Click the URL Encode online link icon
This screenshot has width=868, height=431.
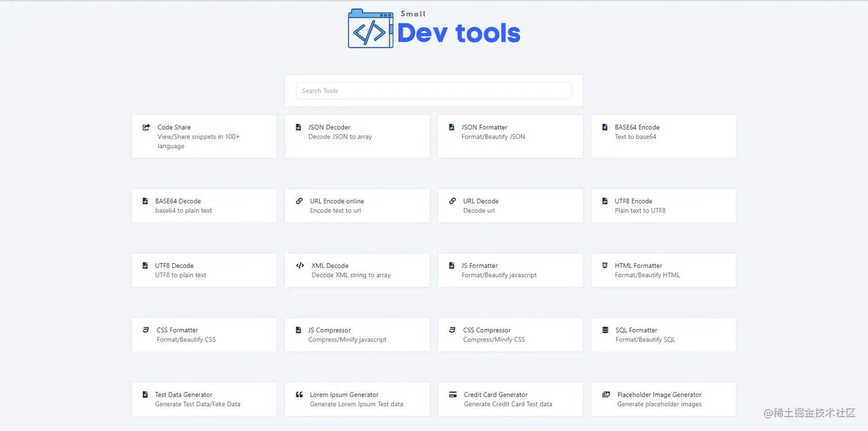[299, 201]
